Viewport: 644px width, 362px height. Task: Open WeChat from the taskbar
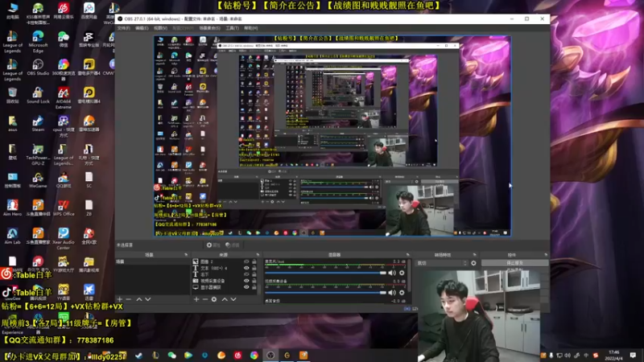tap(171, 356)
